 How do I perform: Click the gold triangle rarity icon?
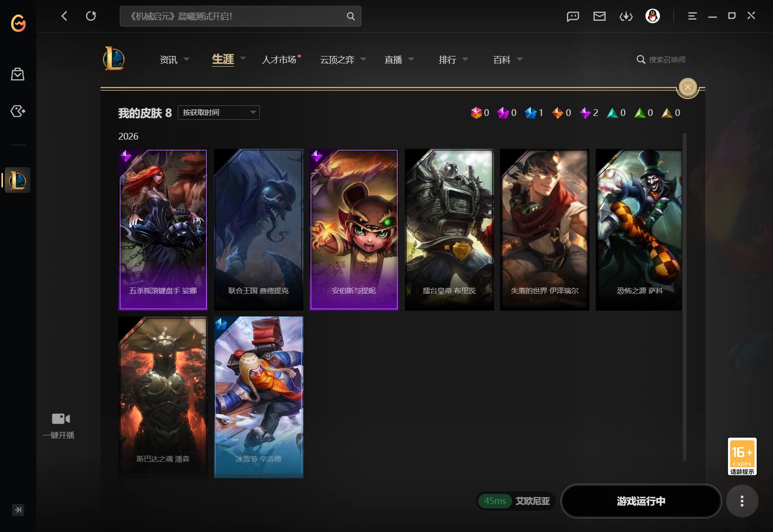[x=667, y=113]
